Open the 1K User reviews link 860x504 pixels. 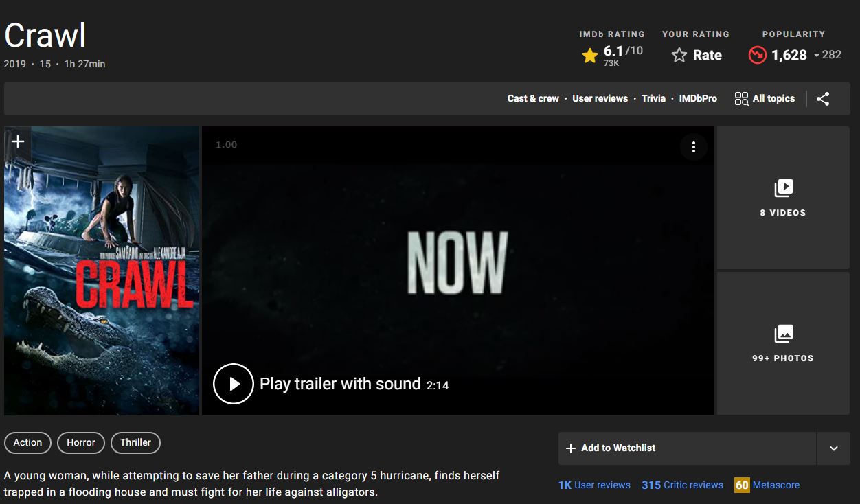[x=594, y=485]
